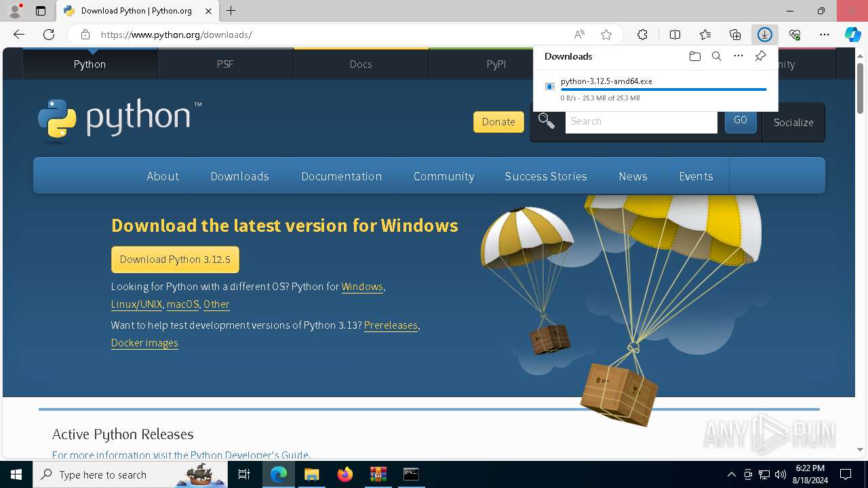Open the Docker images link
The height and width of the screenshot is (488, 868).
point(144,343)
